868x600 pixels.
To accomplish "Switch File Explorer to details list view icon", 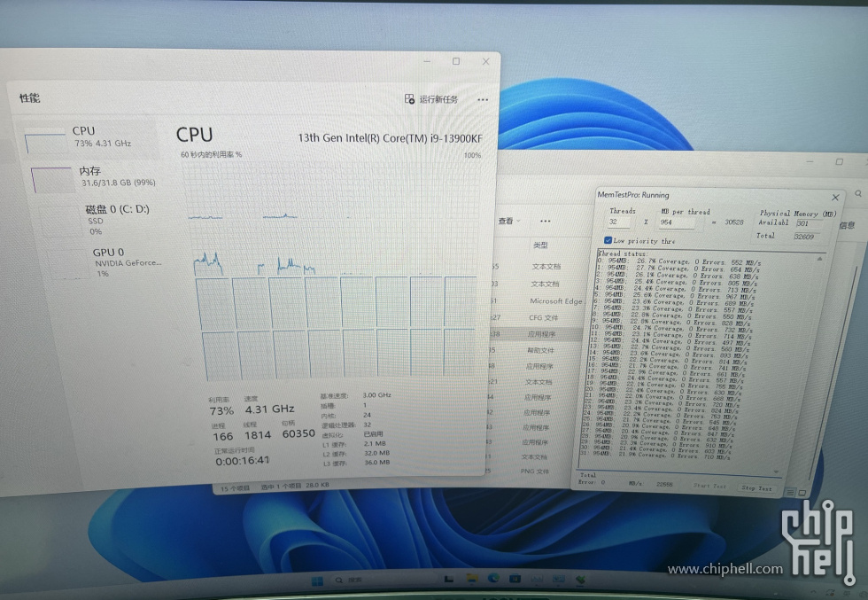I will (x=790, y=492).
